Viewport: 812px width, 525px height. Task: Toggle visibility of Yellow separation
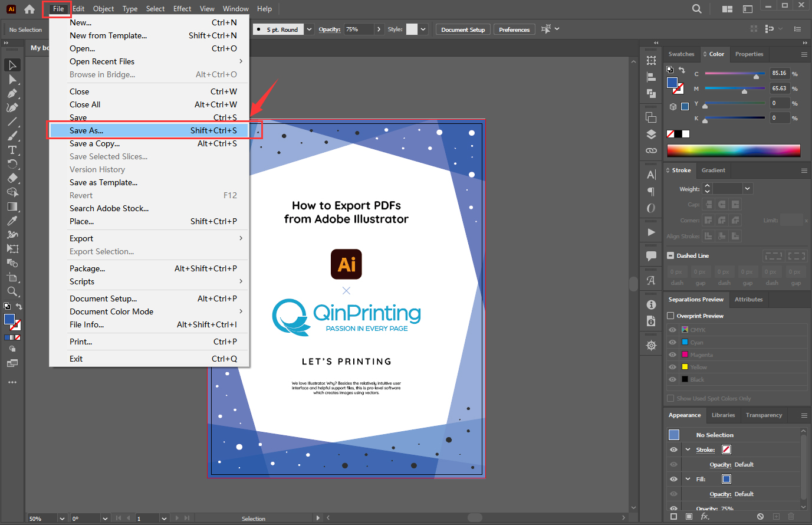pyautogui.click(x=672, y=367)
